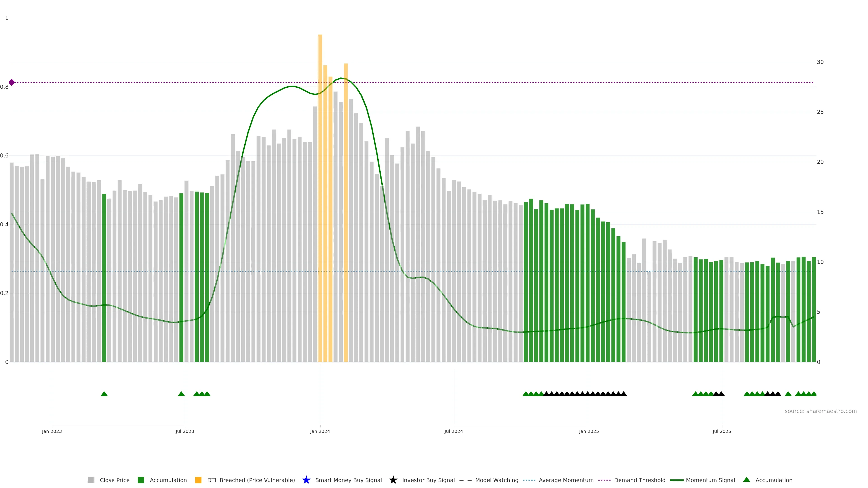This screenshot has height=488, width=868.
Task: Click the green Accumulation legend square
Action: 141,480
